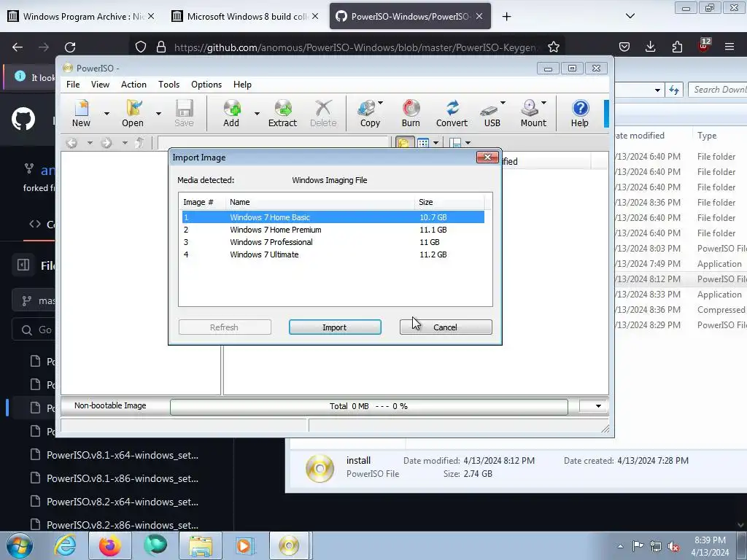Open PowerISO.v8.2-x86-windows_set file on GitHub
Screen dimensions: 747x560
[x=123, y=525]
